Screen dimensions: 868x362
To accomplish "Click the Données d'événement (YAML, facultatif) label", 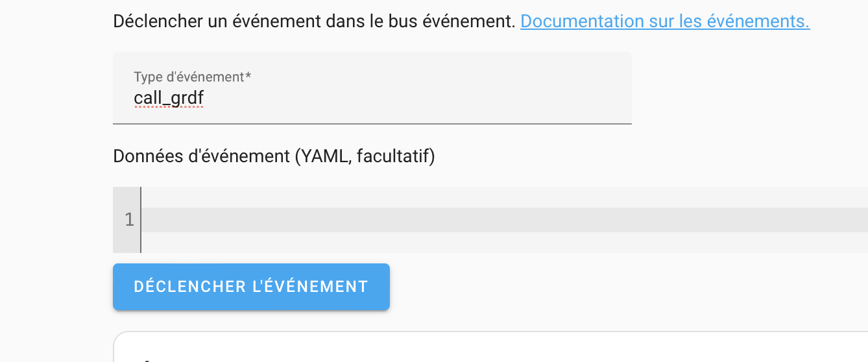I will pos(274,156).
